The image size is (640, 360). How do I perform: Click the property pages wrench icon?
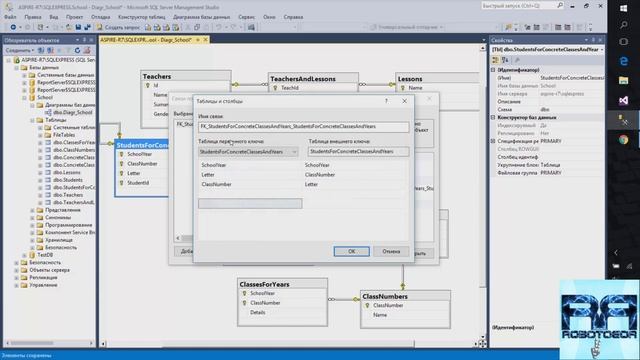[x=517, y=60]
